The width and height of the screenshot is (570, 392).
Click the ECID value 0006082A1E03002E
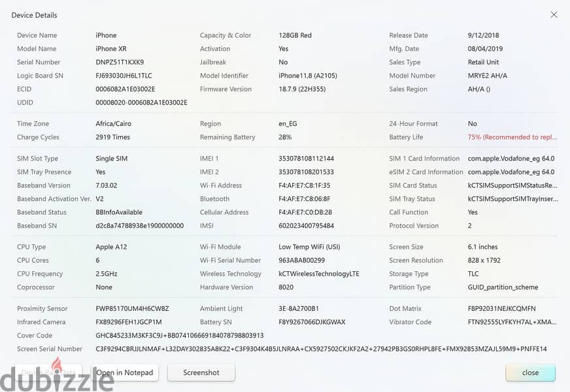click(125, 89)
